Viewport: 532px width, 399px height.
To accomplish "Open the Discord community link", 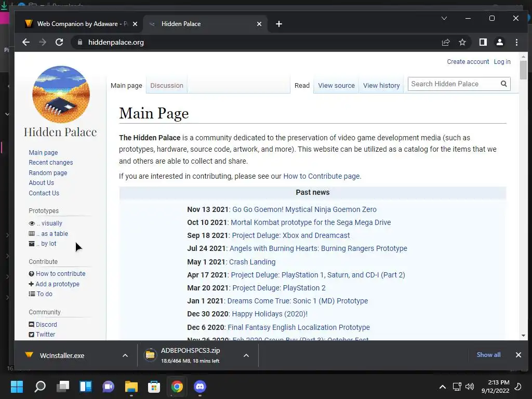I will point(46,324).
